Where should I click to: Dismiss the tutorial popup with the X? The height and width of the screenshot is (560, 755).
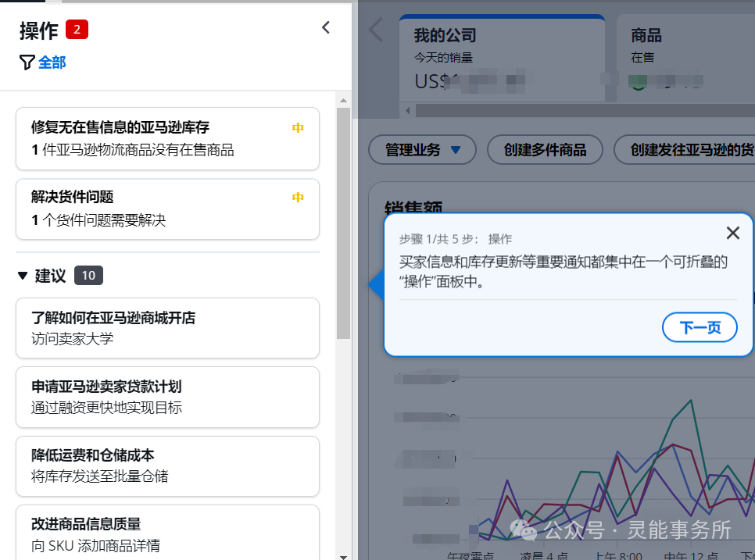tap(732, 232)
